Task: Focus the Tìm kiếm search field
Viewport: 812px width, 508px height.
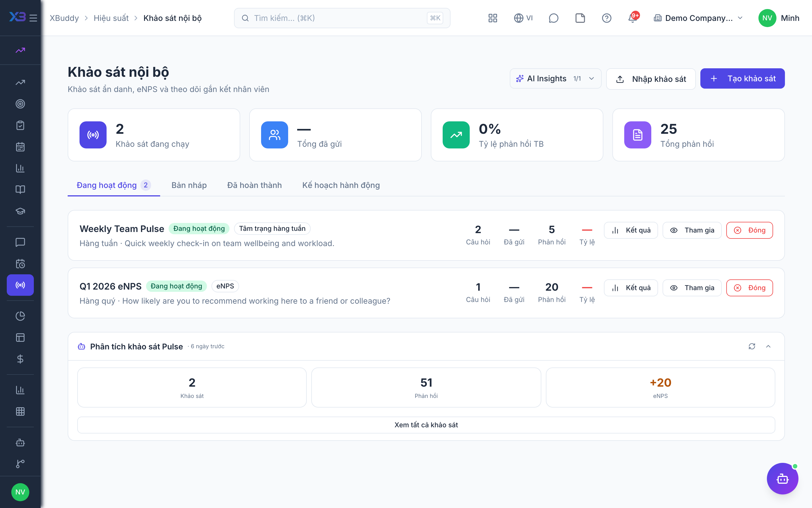Action: click(342, 18)
